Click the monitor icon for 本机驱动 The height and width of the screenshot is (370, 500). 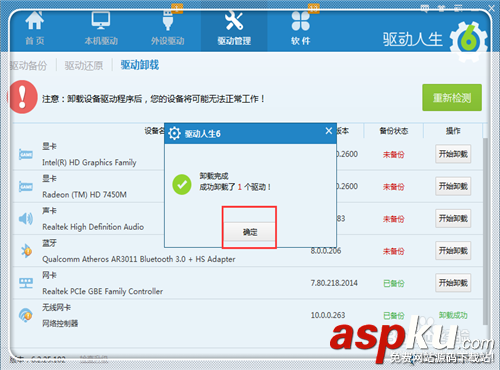(x=101, y=20)
